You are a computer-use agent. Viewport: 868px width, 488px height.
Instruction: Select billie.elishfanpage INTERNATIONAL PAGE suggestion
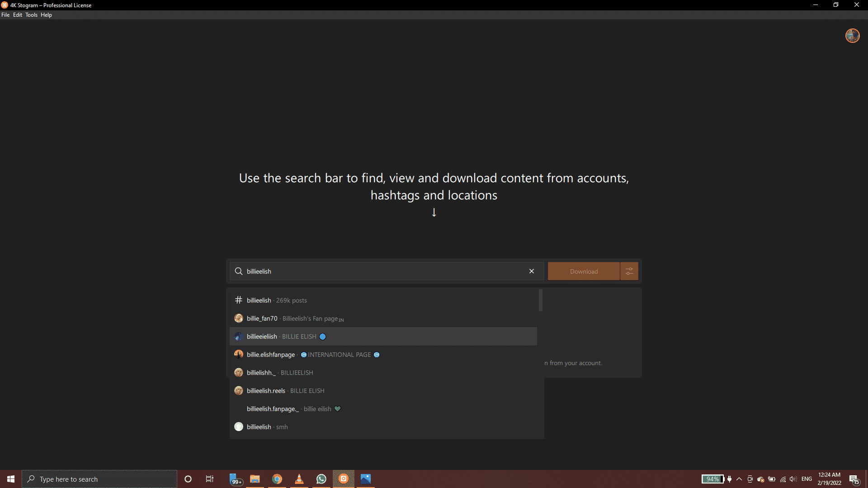click(x=383, y=355)
